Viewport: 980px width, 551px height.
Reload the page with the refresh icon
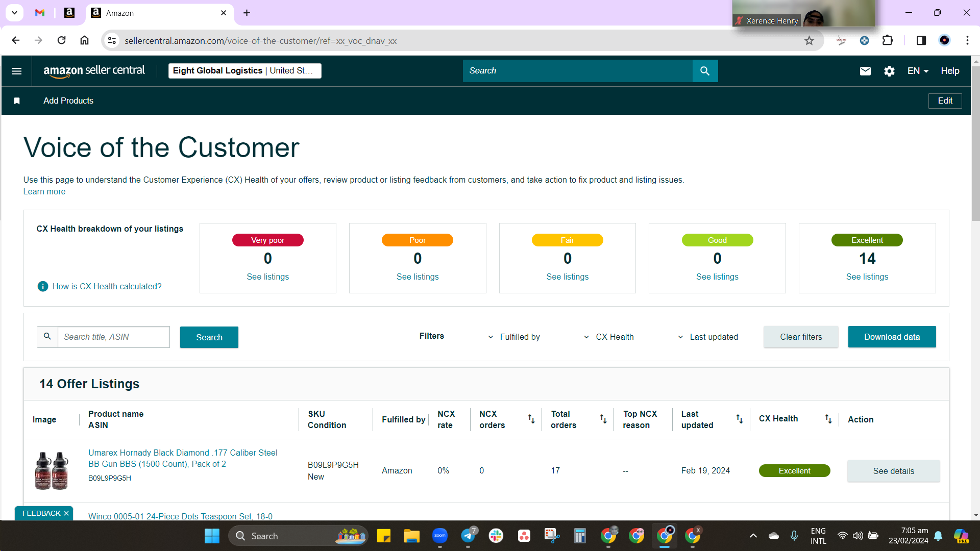point(61,40)
